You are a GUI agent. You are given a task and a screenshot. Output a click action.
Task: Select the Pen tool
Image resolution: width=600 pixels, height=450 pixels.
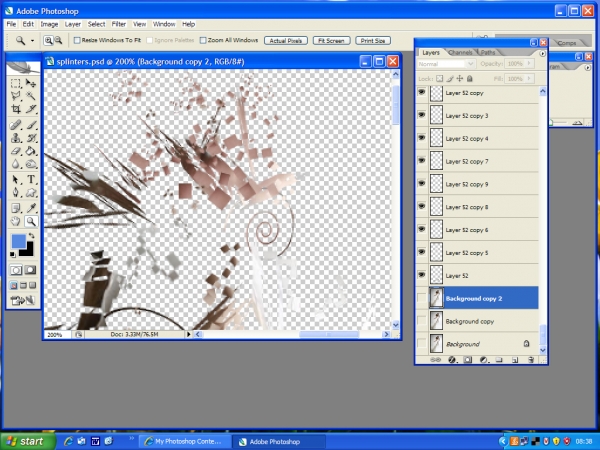click(x=16, y=192)
